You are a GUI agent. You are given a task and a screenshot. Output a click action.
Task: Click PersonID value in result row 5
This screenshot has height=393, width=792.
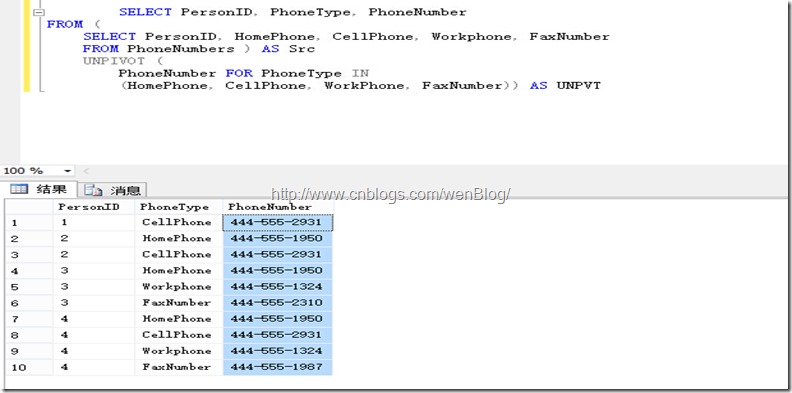tap(93, 287)
